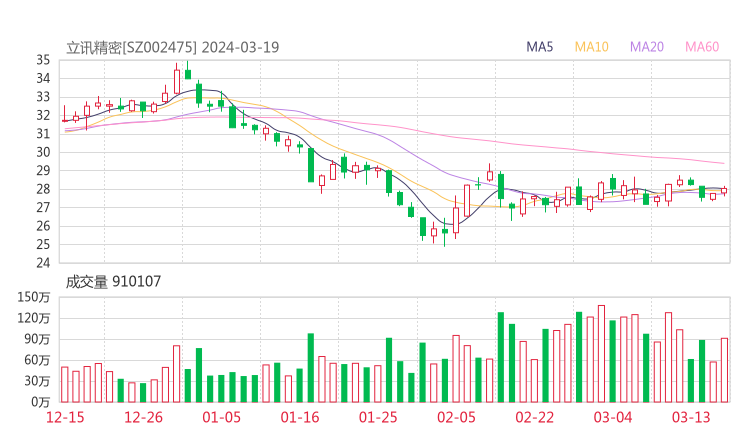Click the 150万 volume axis label
Viewport: 740px width, 440px height.
pyautogui.click(x=34, y=297)
